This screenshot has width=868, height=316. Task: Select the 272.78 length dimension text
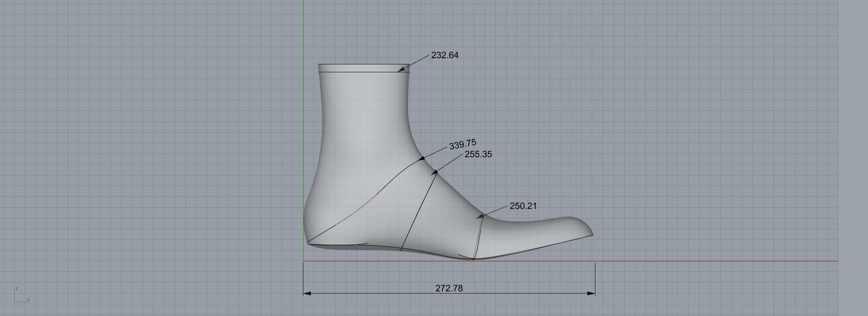click(x=449, y=288)
